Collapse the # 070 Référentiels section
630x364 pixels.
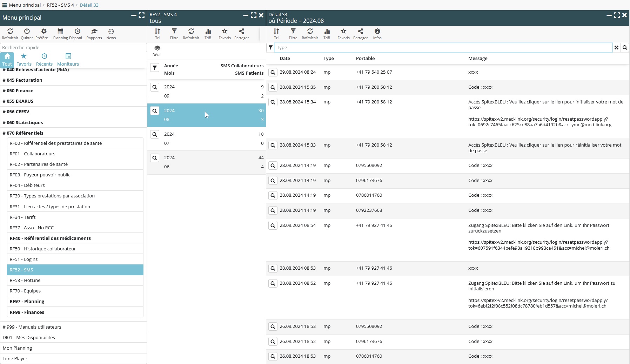coord(23,133)
